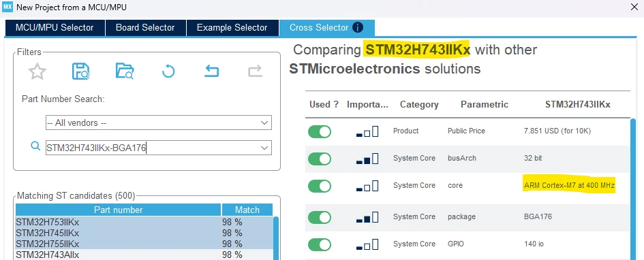Set importance bars for GPIO row
The width and height of the screenshot is (644, 260).
[x=367, y=244]
